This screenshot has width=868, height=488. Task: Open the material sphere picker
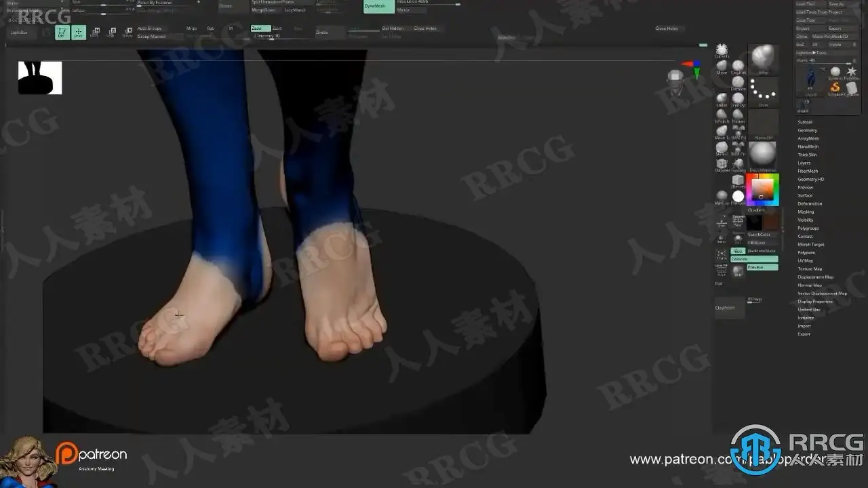tap(763, 154)
